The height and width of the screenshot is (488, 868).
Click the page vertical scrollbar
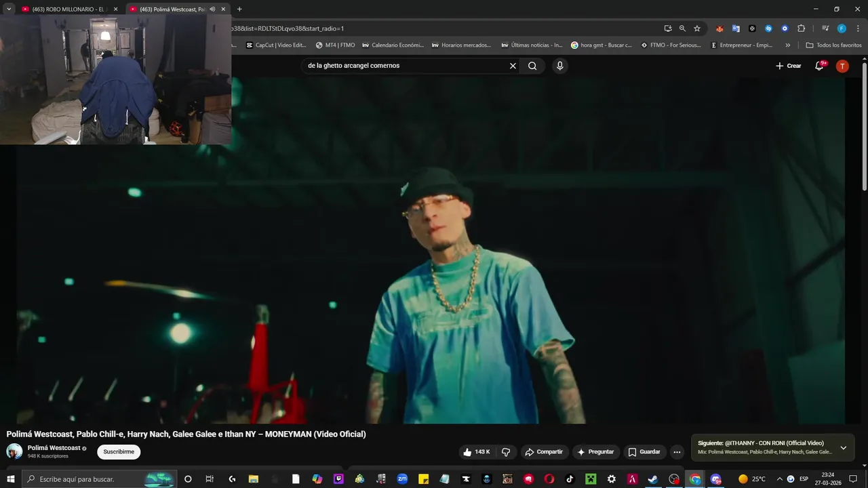tap(864, 125)
